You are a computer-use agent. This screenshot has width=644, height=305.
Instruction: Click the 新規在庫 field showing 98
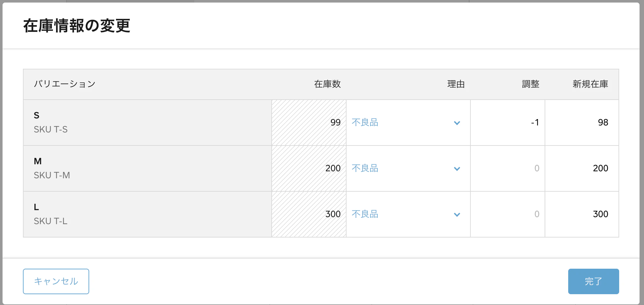tap(582, 123)
